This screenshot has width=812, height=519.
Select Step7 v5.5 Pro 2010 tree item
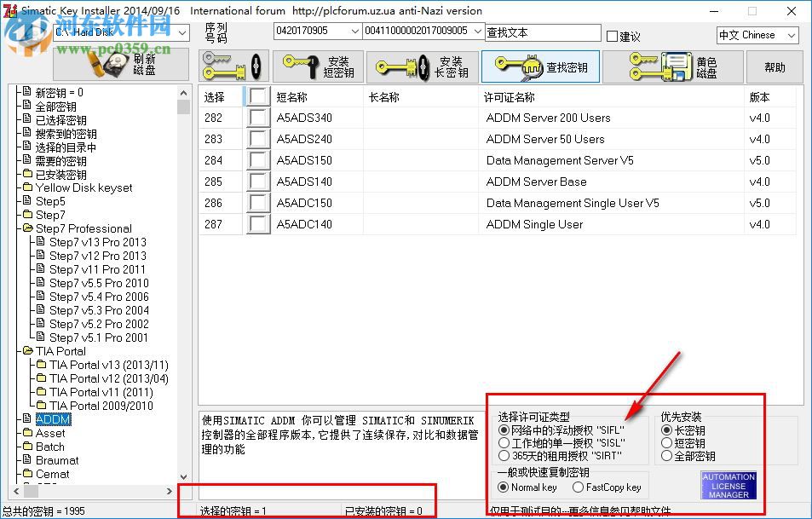(x=99, y=283)
